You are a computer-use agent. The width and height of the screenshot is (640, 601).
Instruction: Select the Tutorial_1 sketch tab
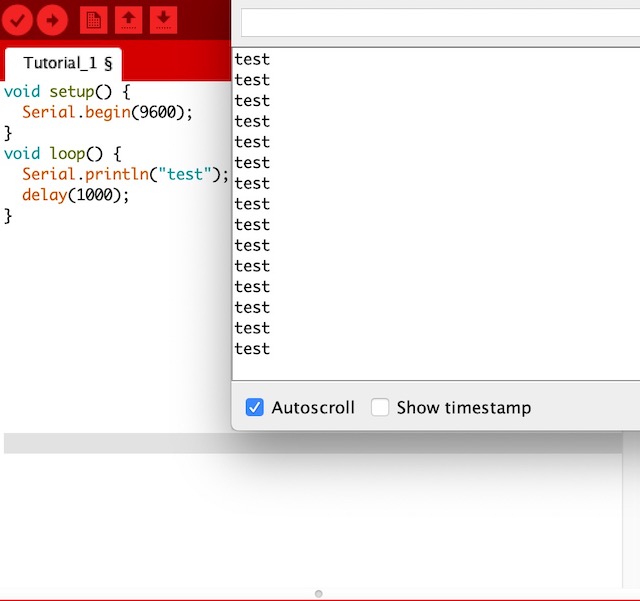tap(64, 64)
